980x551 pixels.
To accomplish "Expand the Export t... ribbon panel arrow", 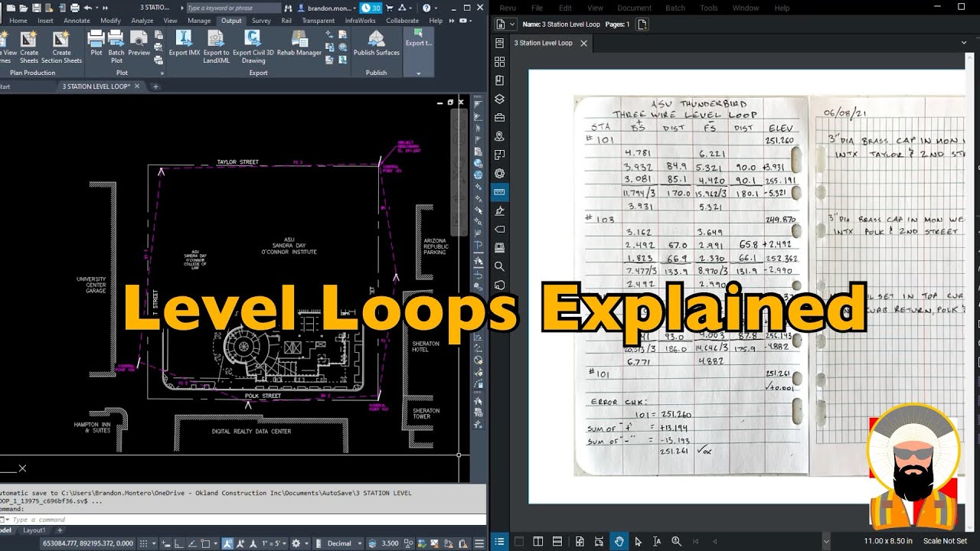I will click(x=418, y=73).
